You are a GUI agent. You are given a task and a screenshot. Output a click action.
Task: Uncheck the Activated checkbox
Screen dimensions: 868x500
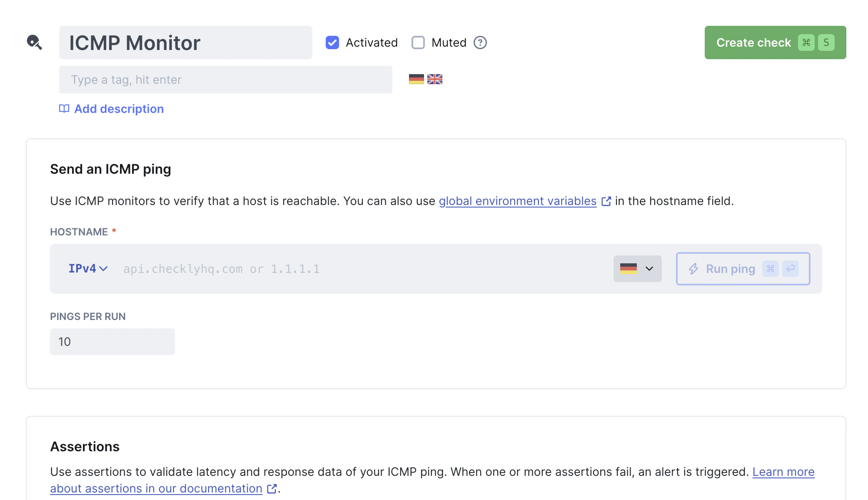coord(332,42)
